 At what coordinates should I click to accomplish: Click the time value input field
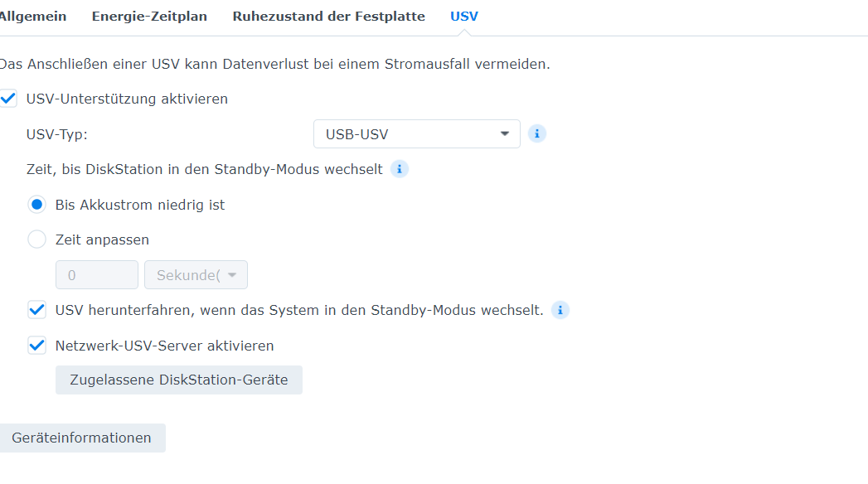(97, 275)
